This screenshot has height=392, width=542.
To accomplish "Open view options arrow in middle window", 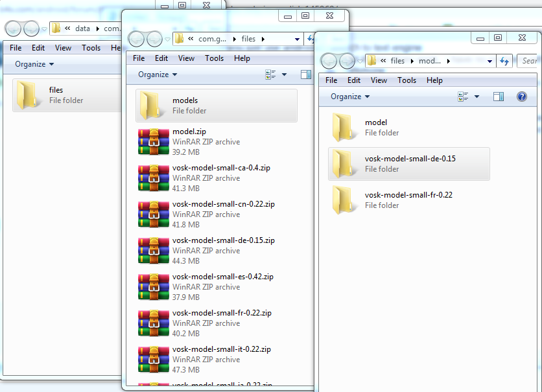I will point(284,75).
